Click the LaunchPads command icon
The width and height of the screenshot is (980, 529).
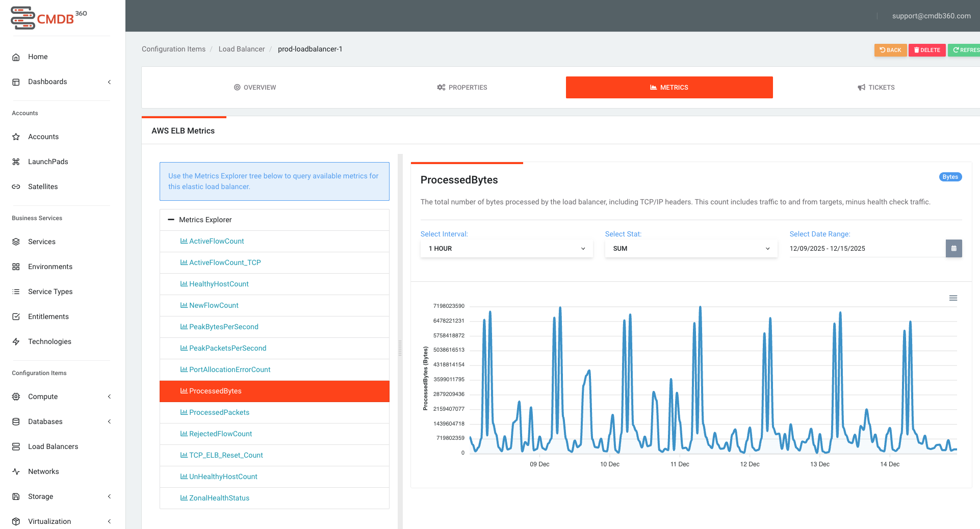click(16, 162)
